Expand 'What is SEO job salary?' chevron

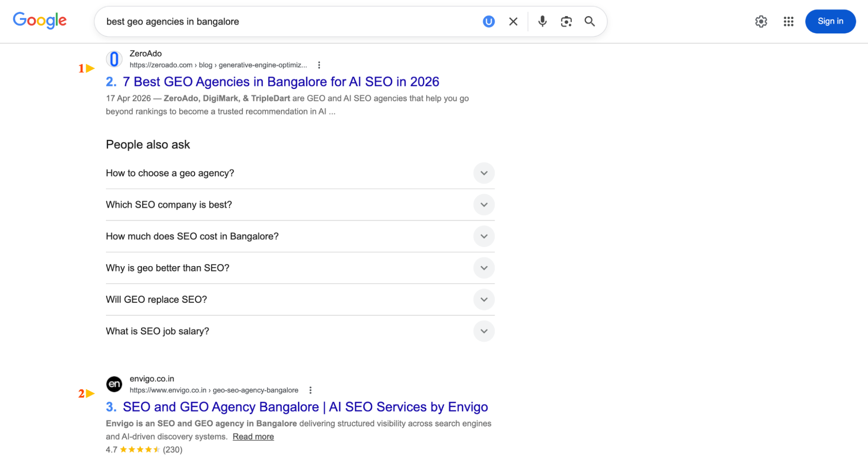(484, 331)
